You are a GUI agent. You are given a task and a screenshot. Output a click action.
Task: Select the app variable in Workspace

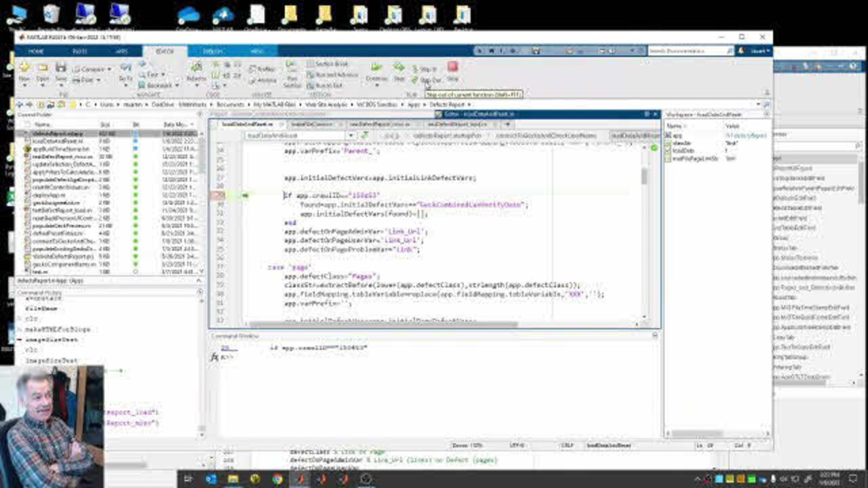point(677,136)
